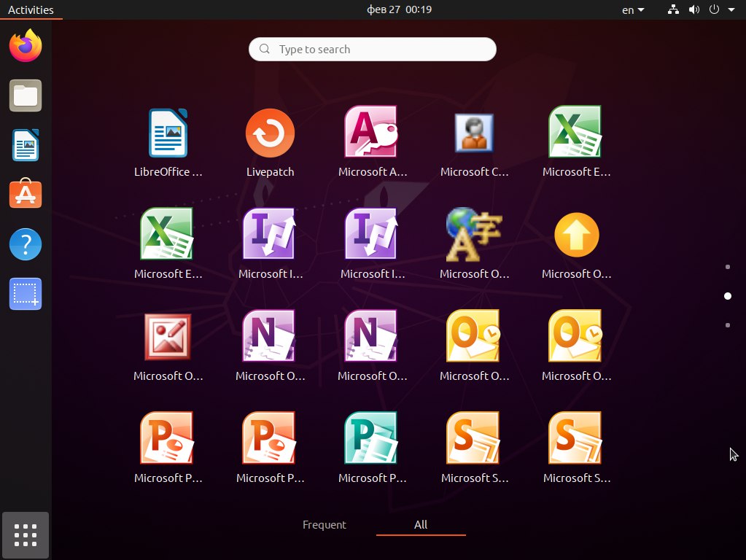
Task: Open the Files manager from the dock
Action: pos(26,96)
